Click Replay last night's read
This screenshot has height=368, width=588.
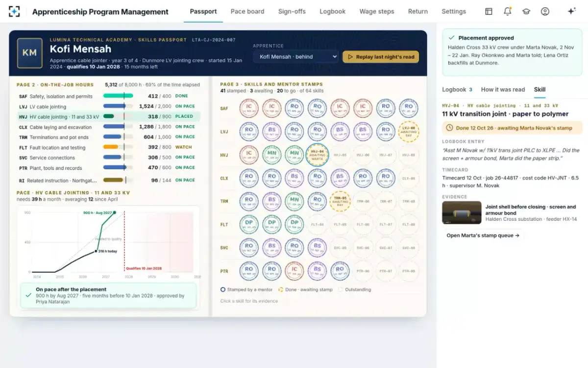[x=381, y=57]
